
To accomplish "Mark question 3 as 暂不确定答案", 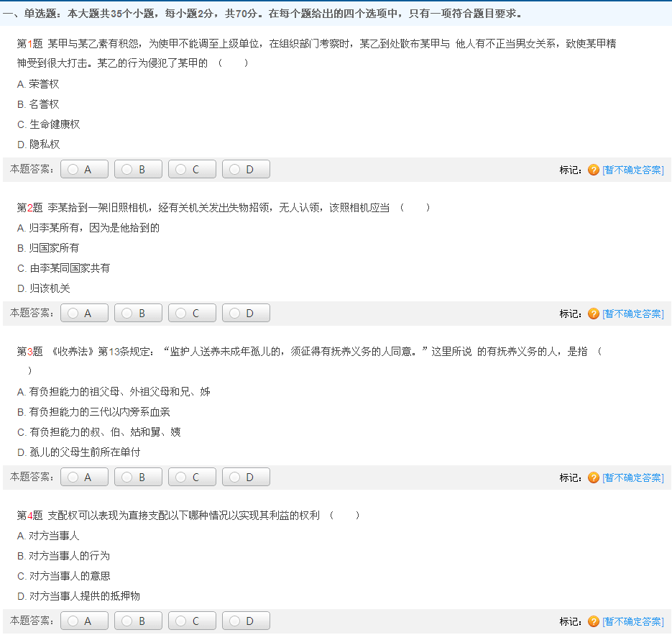I will [633, 478].
